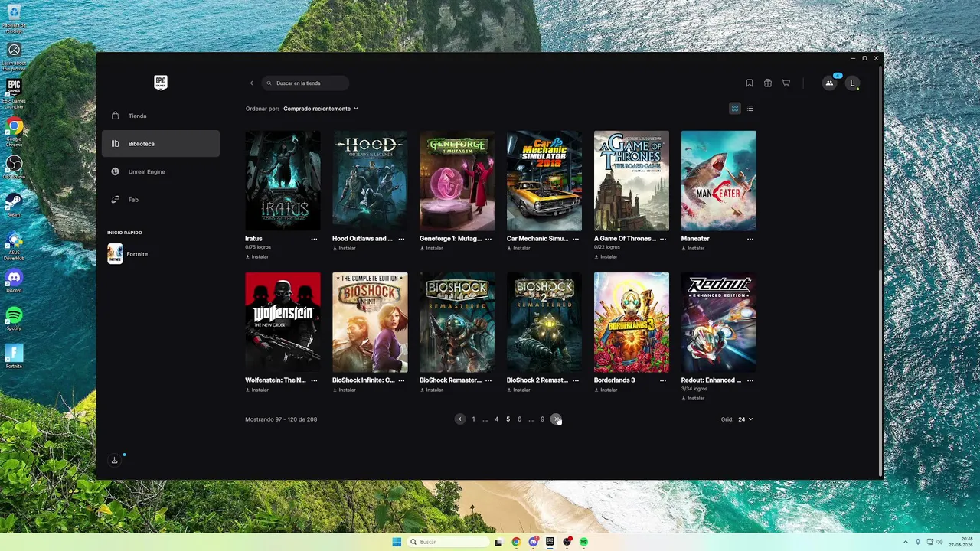Image resolution: width=980 pixels, height=551 pixels.
Task: Open the friends list icon
Action: (x=830, y=83)
